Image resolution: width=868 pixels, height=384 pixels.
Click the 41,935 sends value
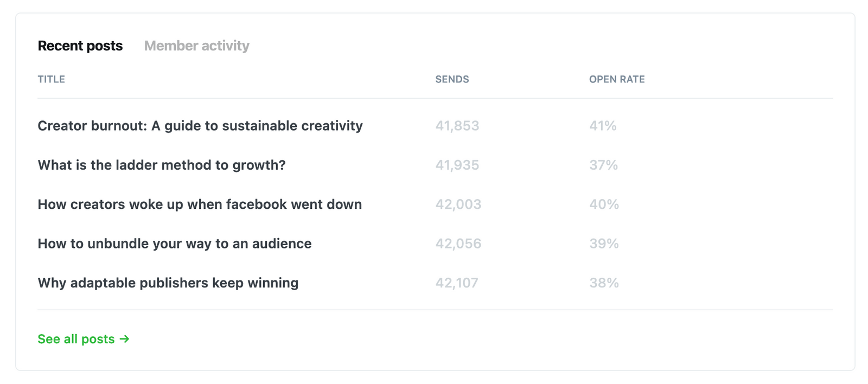tap(457, 165)
